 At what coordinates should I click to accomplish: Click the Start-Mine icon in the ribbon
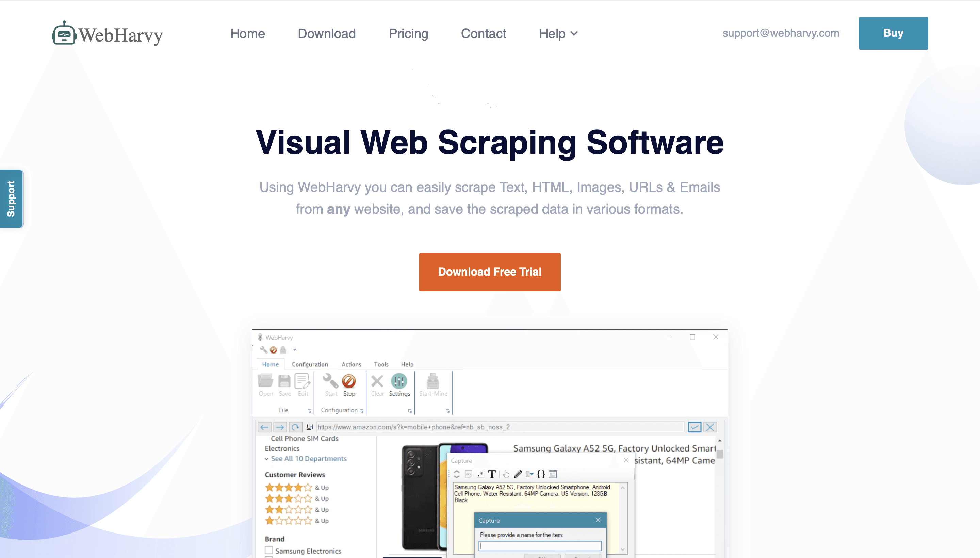pos(434,384)
